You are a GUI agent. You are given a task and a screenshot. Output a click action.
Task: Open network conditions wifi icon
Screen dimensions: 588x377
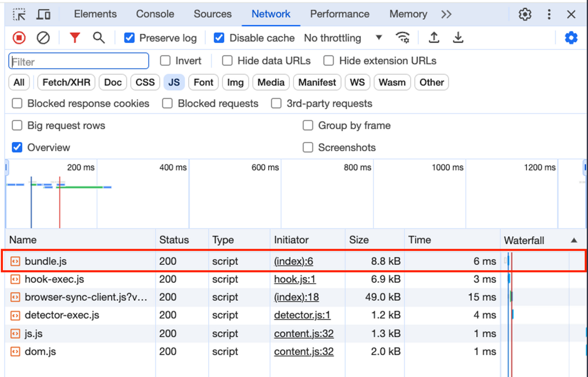403,38
